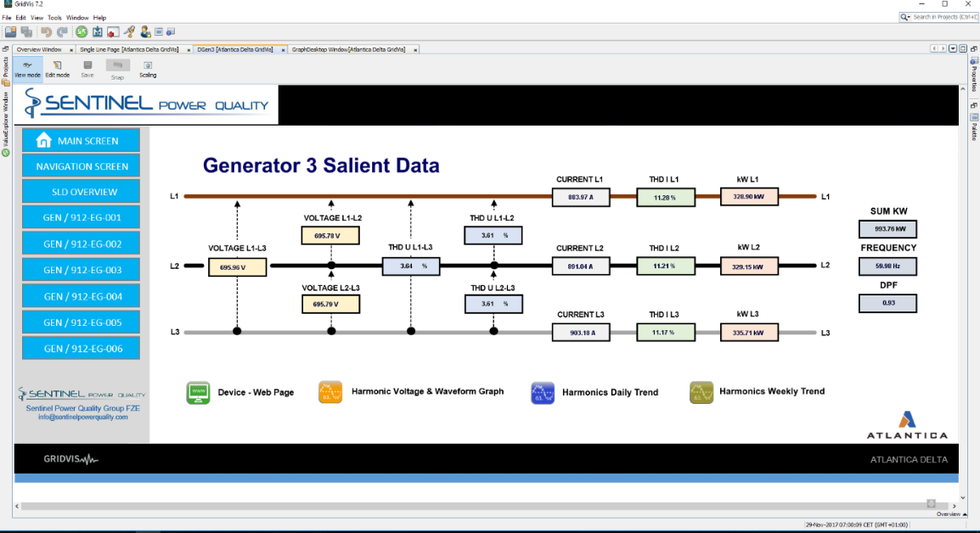Click the small window icon after user icon
Screen dimensions: 980x533
[159, 31]
